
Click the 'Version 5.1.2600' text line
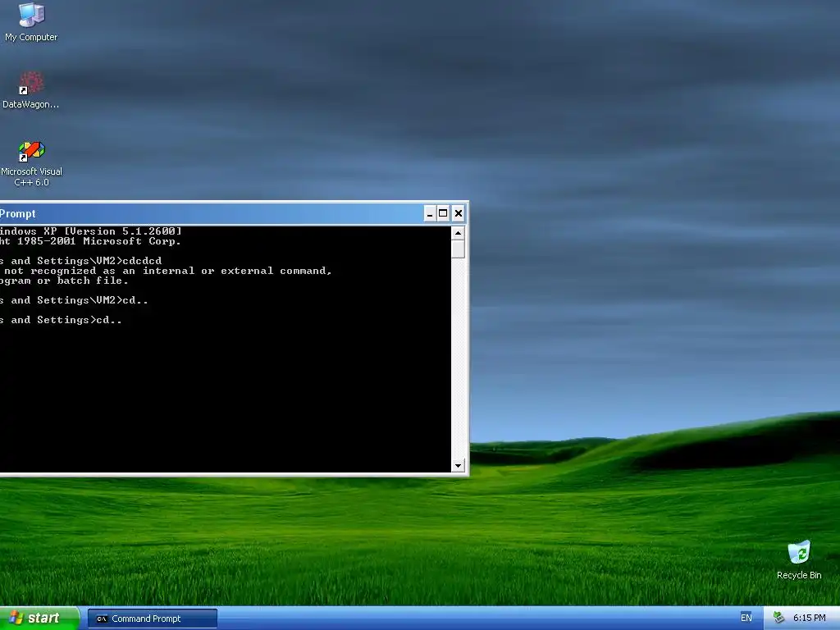click(x=91, y=231)
